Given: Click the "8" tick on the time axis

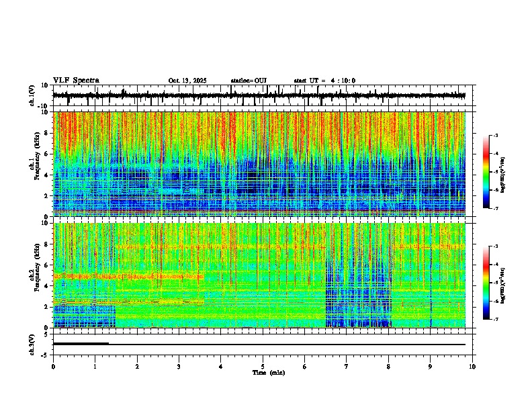Looking at the screenshot, I should click(388, 367).
